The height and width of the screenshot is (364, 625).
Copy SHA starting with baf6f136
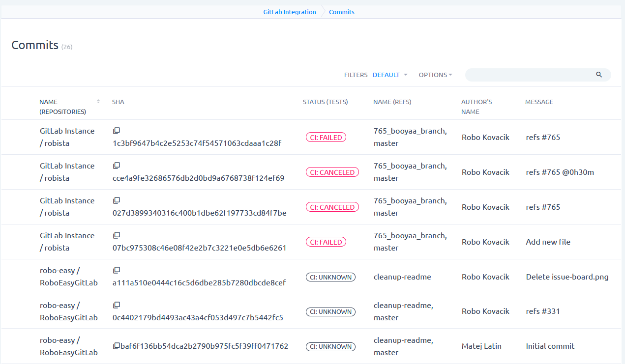point(117,346)
